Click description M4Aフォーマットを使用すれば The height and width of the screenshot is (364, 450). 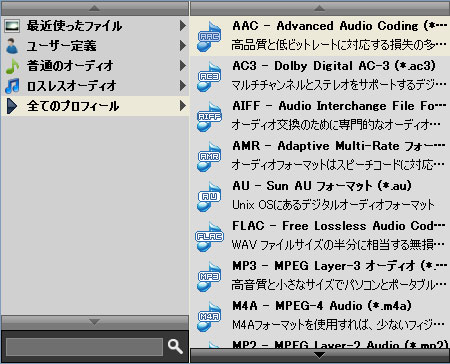339,324
